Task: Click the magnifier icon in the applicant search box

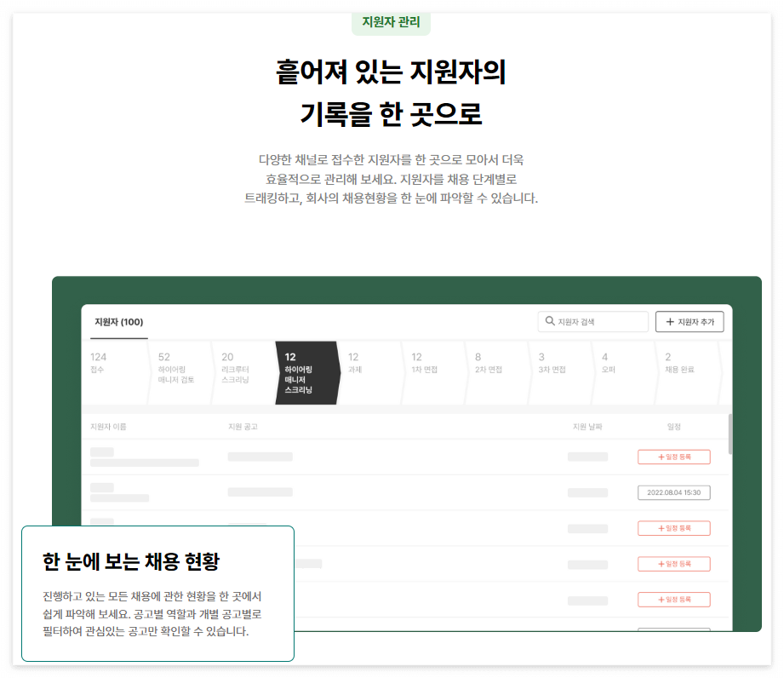Action: (550, 322)
